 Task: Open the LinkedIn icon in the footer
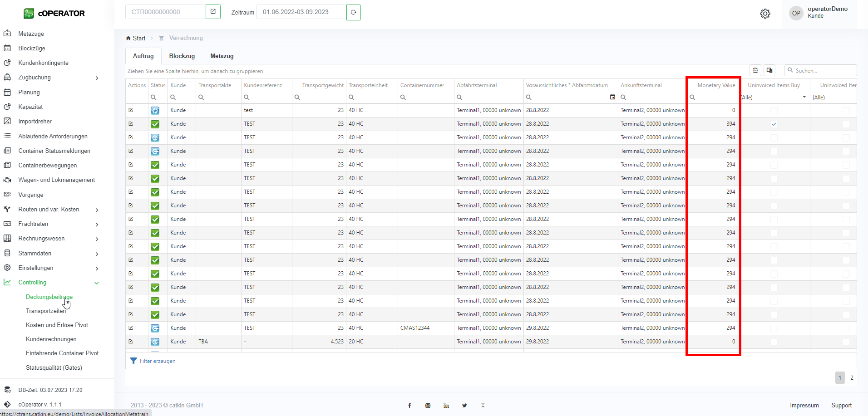(446, 406)
